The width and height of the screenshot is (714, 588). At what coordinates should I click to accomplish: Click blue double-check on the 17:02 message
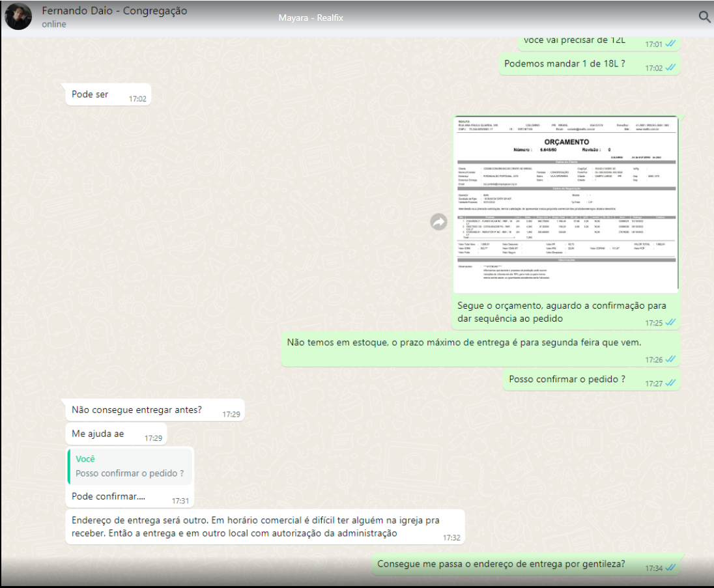click(x=670, y=68)
